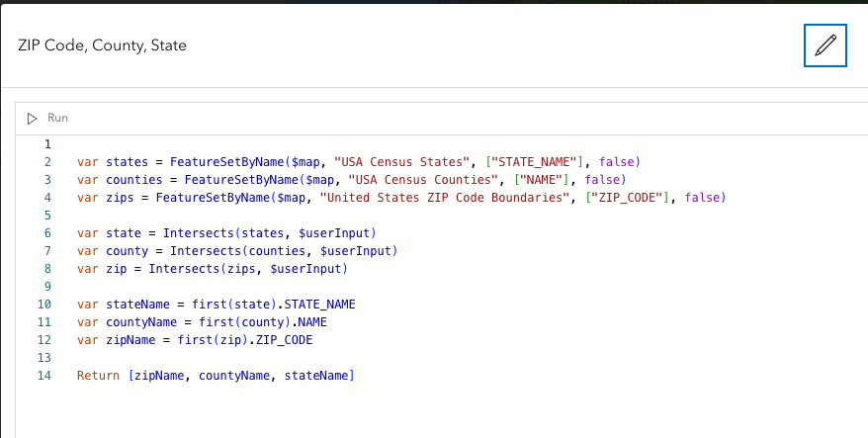Viewport: 868px width, 438px height.
Task: Select the title text "ZIP Code, County, State"
Action: point(102,45)
